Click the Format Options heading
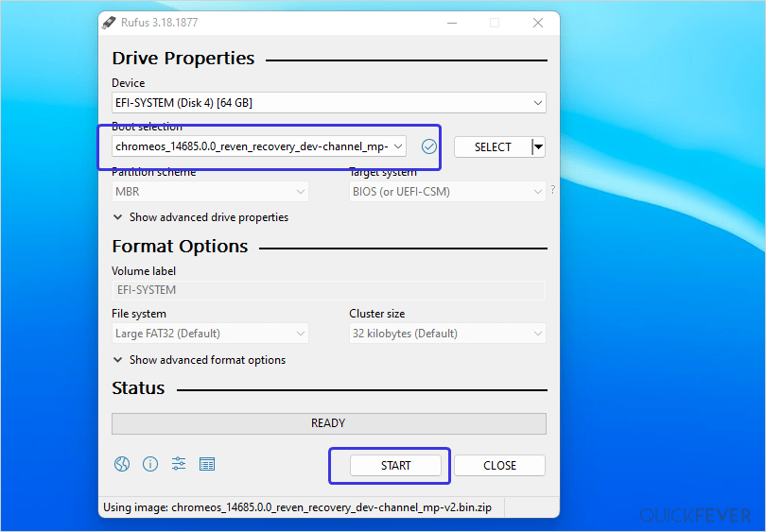 click(180, 247)
